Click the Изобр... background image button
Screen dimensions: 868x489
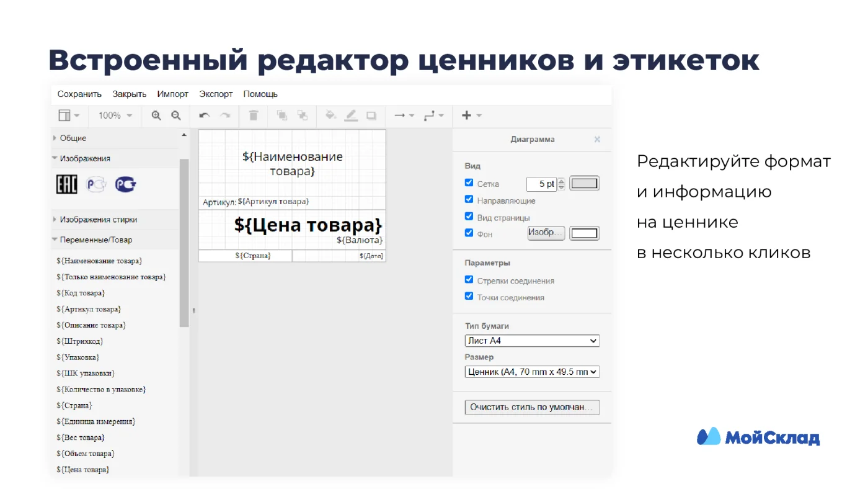click(x=546, y=233)
